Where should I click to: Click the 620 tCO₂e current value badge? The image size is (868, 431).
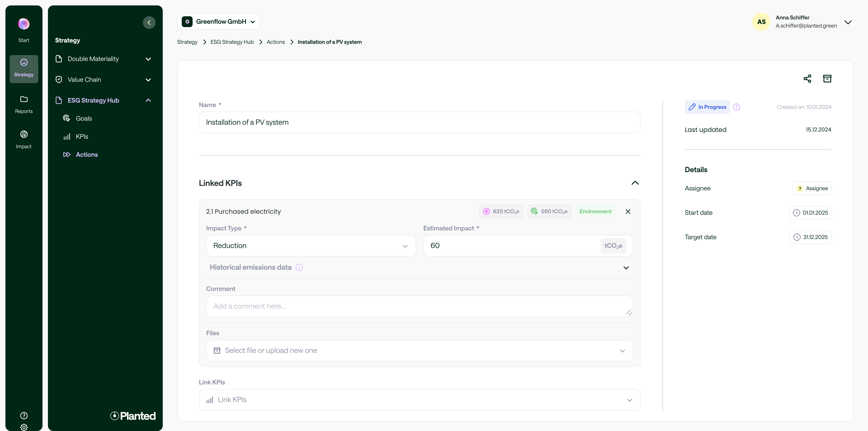[501, 211]
